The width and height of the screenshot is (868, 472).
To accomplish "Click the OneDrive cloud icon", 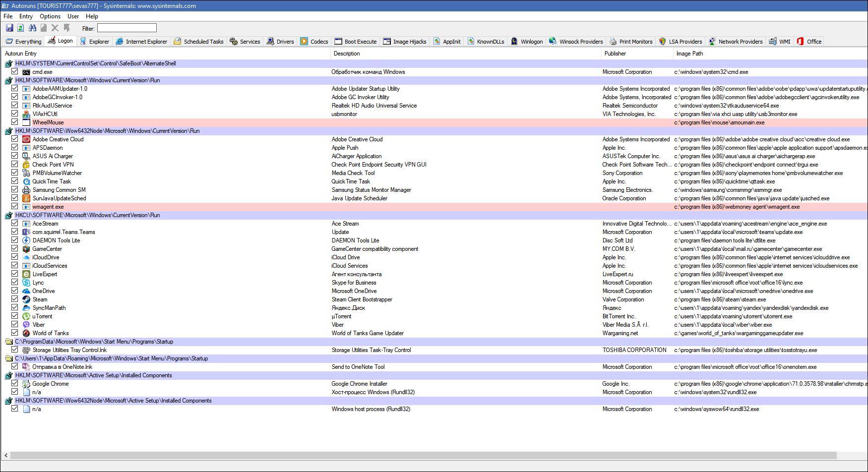I will tap(26, 291).
